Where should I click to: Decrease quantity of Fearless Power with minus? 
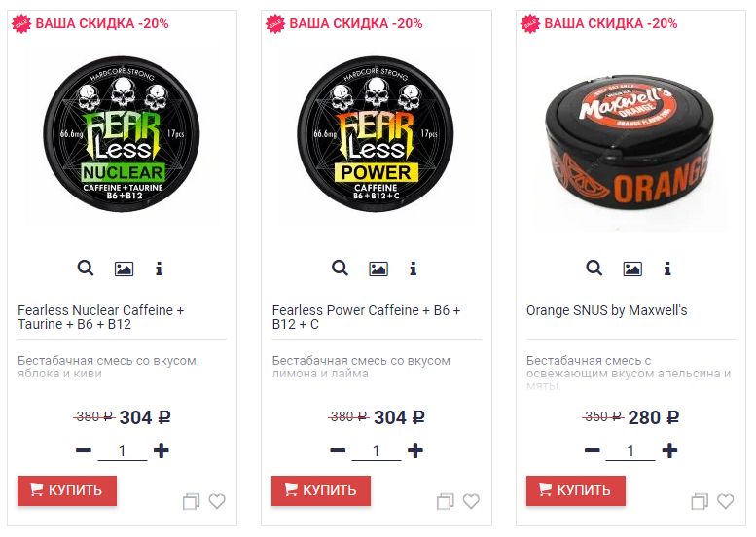point(338,450)
